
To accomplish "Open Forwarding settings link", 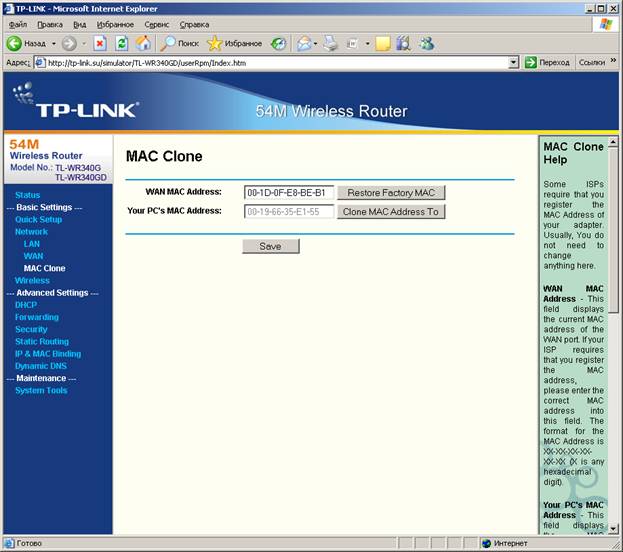I will click(37, 317).
